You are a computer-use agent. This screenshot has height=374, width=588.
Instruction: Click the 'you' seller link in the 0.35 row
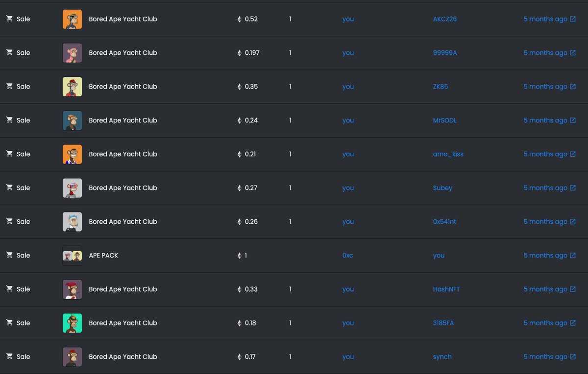coord(348,87)
